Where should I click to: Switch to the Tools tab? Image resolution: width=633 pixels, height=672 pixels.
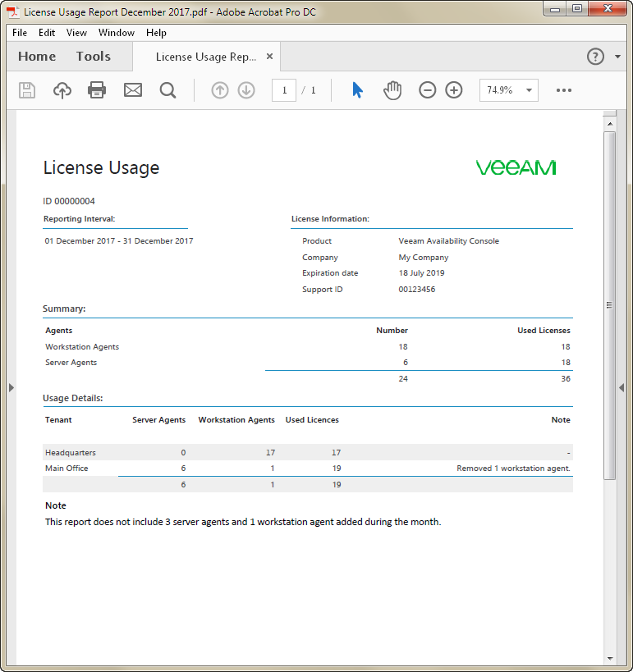pos(93,56)
